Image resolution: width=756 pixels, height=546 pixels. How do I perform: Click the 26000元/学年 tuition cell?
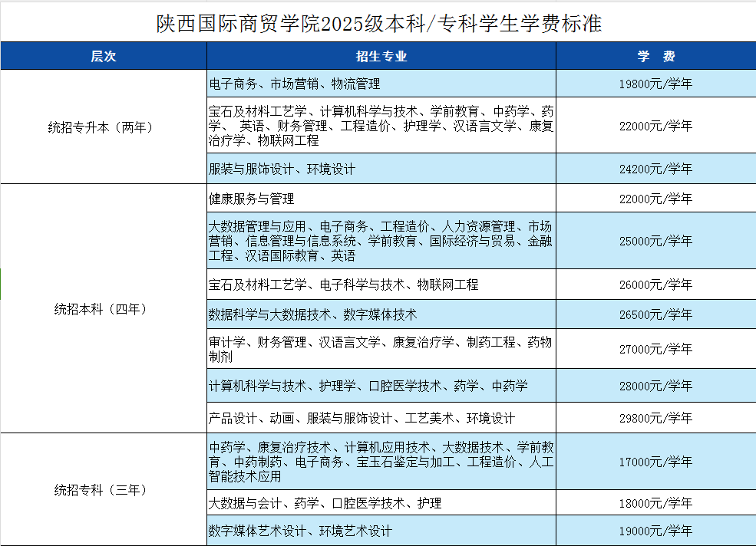pos(656,285)
